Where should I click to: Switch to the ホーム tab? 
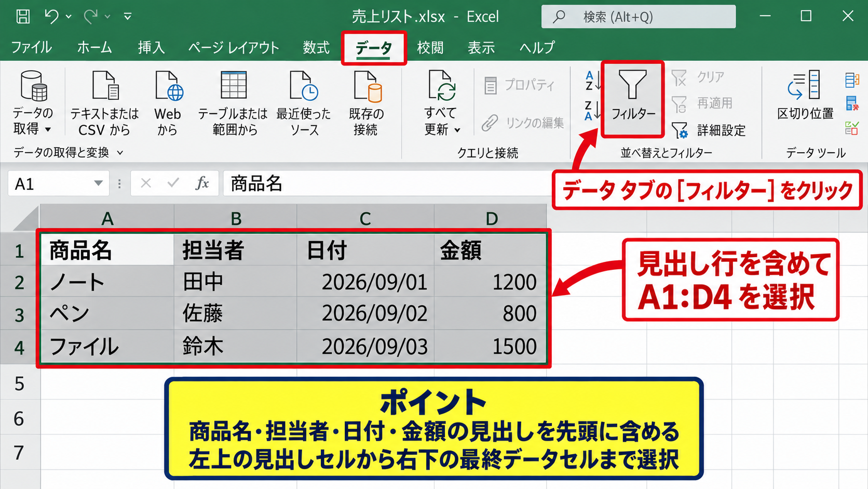click(94, 47)
